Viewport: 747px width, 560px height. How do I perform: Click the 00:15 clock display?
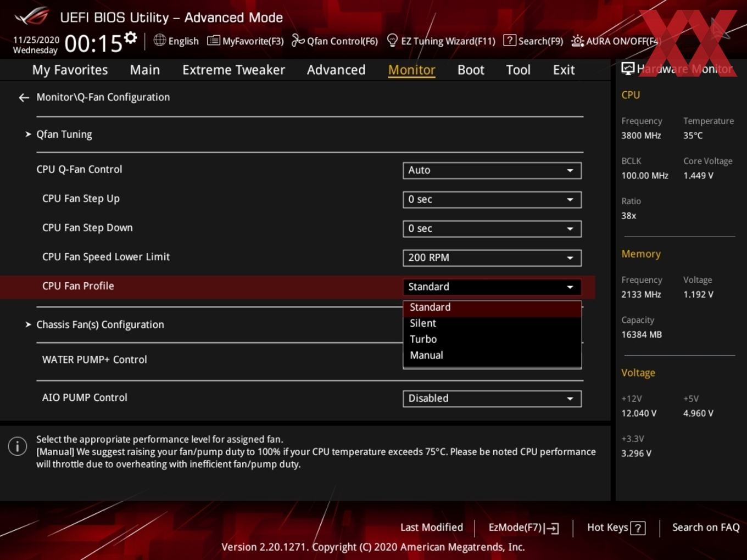93,43
